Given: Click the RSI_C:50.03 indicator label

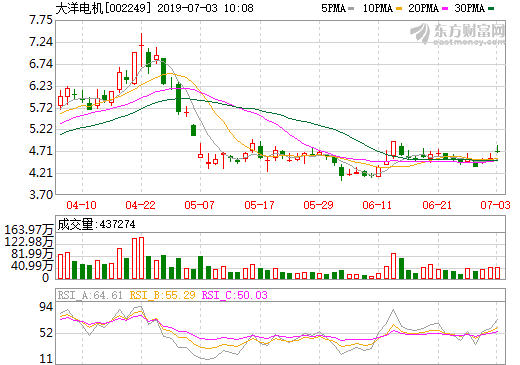Looking at the screenshot, I should [235, 295].
